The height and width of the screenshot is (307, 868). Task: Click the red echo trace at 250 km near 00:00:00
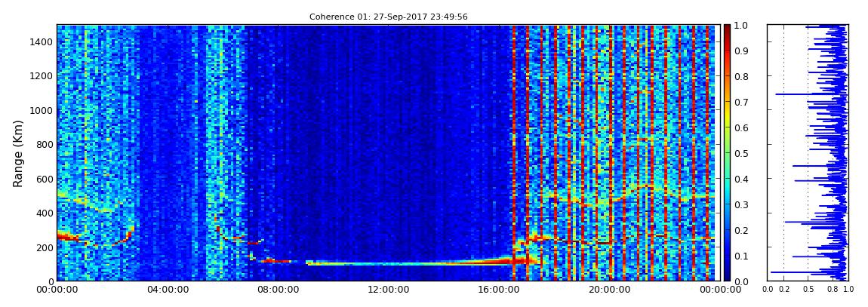tap(67, 237)
